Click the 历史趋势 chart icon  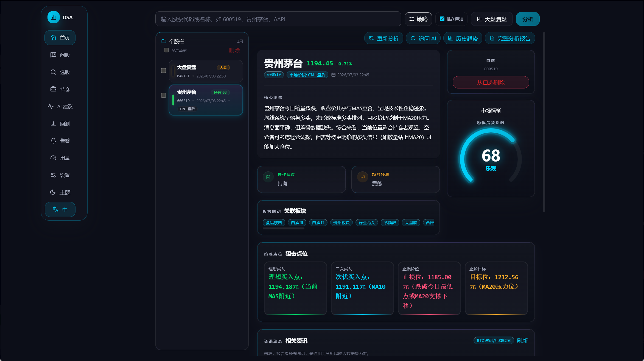pos(450,38)
